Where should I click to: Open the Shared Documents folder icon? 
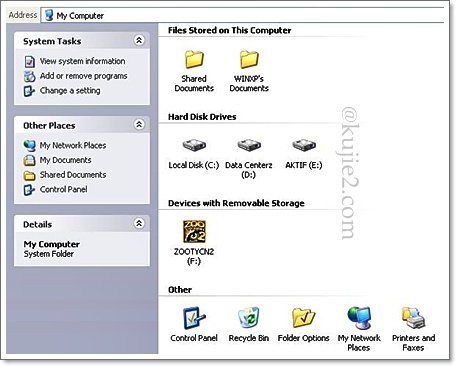(x=194, y=59)
